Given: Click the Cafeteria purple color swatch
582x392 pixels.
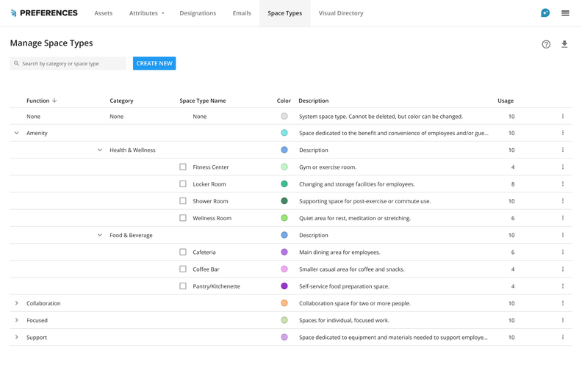Looking at the screenshot, I should [284, 253].
